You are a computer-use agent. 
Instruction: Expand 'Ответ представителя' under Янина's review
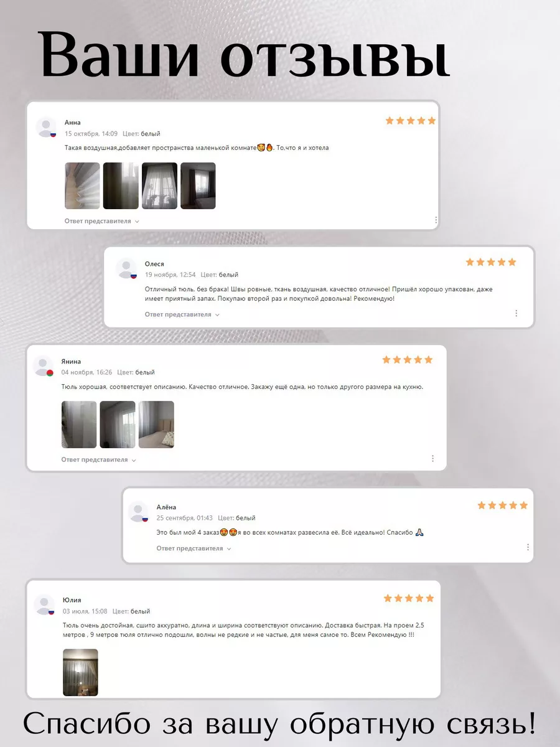[x=98, y=459]
